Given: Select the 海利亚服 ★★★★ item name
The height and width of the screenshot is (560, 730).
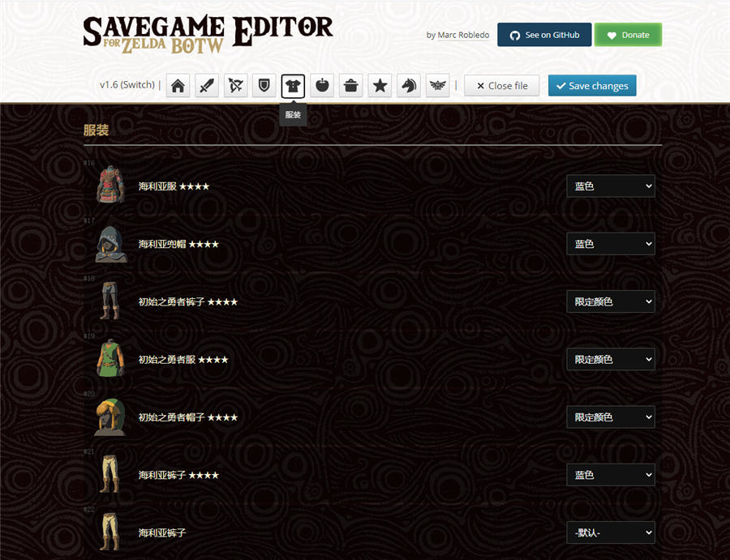Looking at the screenshot, I should 174,186.
